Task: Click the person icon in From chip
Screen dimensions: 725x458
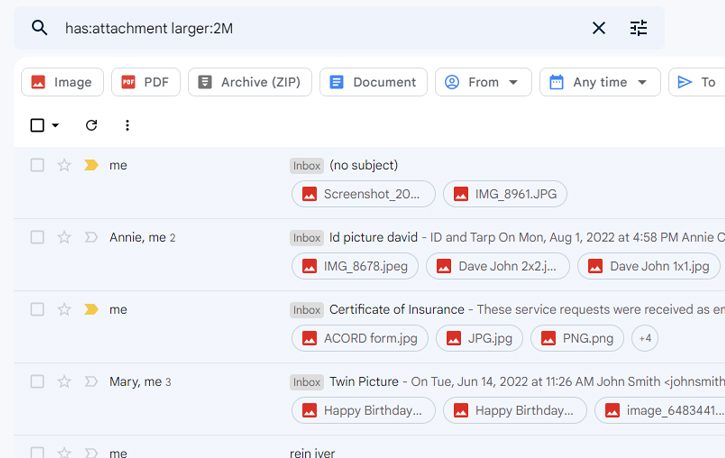Action: (x=452, y=82)
